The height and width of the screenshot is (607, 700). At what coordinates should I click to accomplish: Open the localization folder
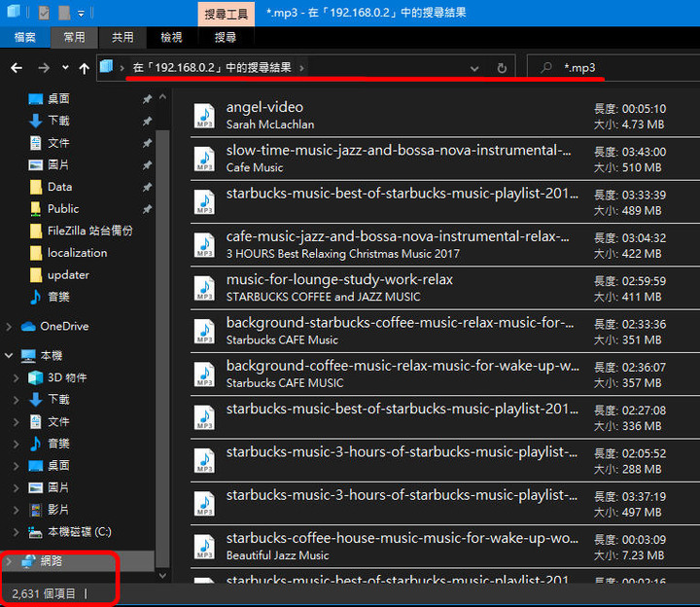(77, 253)
